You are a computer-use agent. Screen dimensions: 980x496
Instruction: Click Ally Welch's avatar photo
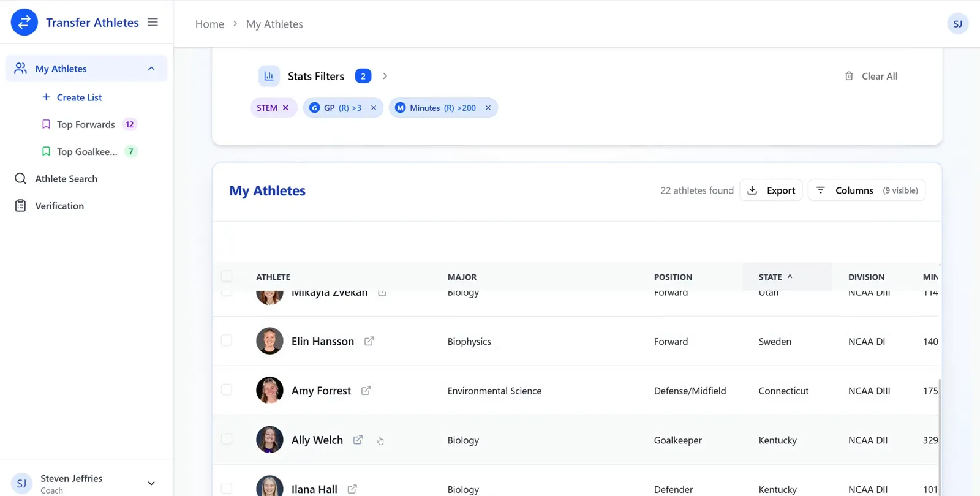coord(269,440)
